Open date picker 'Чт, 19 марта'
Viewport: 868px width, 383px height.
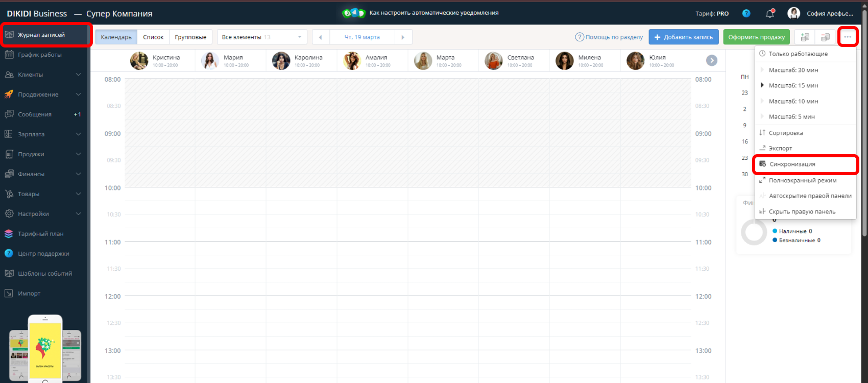(x=362, y=37)
